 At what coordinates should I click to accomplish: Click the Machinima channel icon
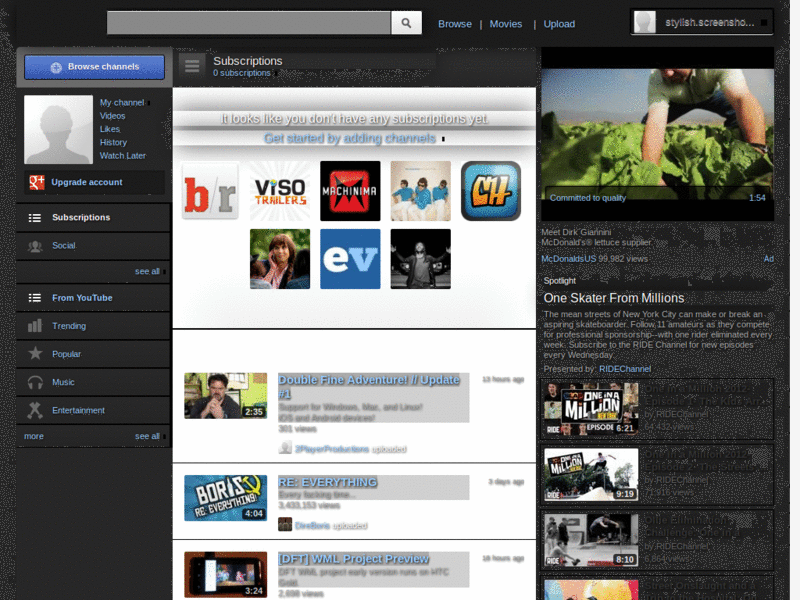tap(350, 191)
